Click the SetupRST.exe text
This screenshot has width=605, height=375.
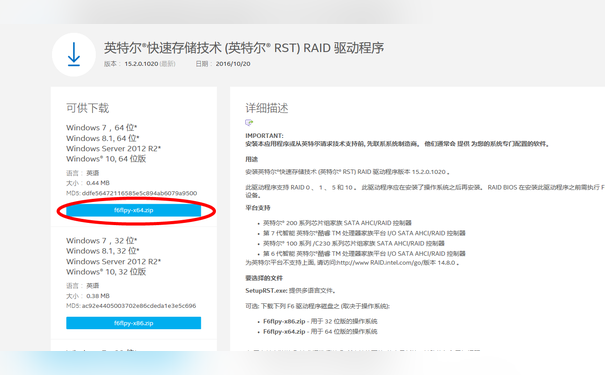(x=266, y=291)
